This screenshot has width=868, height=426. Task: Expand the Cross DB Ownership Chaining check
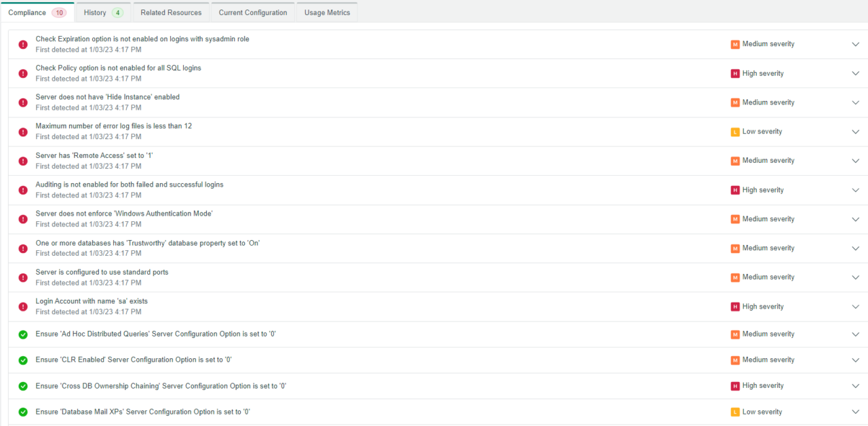(855, 385)
